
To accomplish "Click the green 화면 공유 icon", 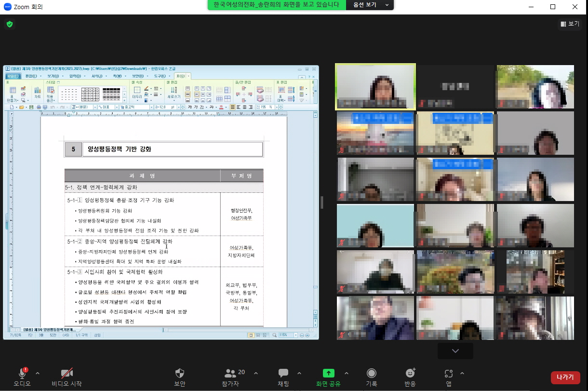I will 328,374.
